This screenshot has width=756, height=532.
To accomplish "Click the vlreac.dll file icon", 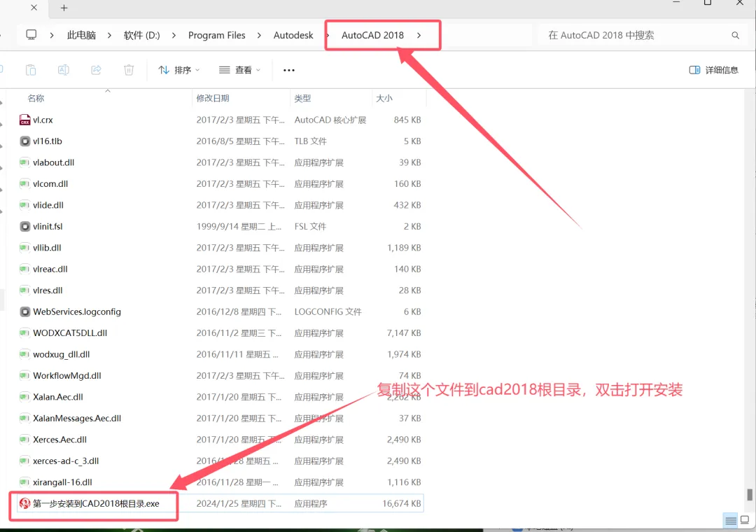I will pos(25,269).
